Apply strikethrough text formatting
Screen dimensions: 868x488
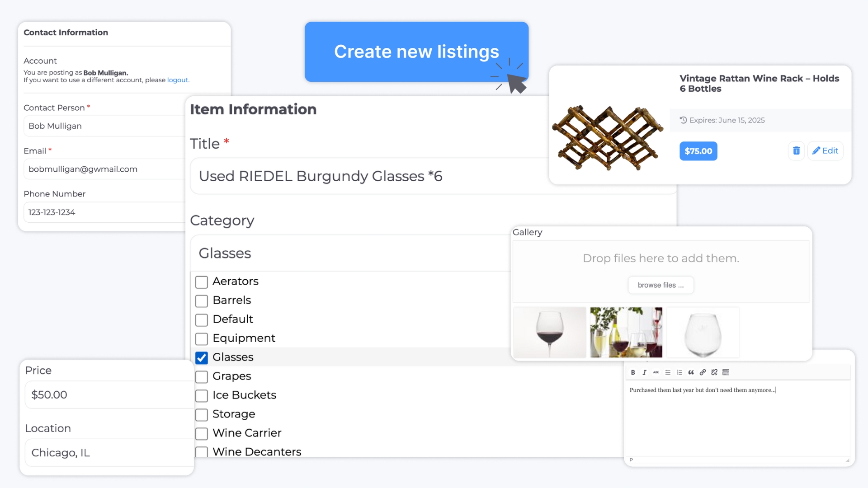pos(656,372)
